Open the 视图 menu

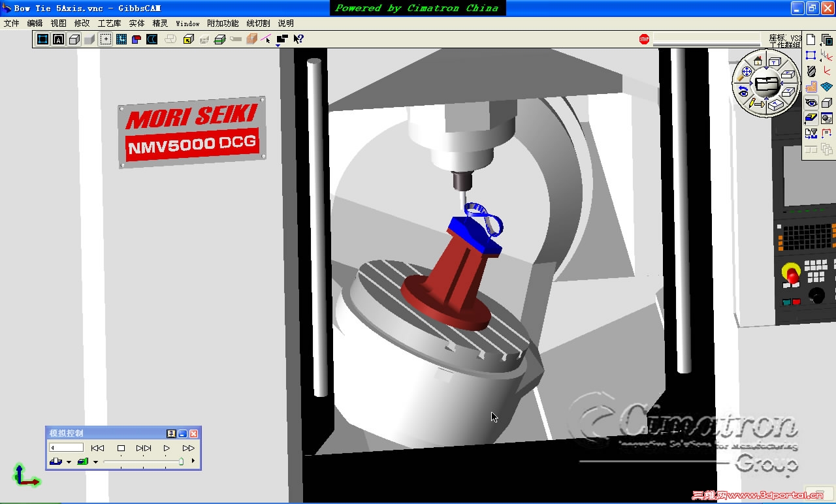[59, 24]
